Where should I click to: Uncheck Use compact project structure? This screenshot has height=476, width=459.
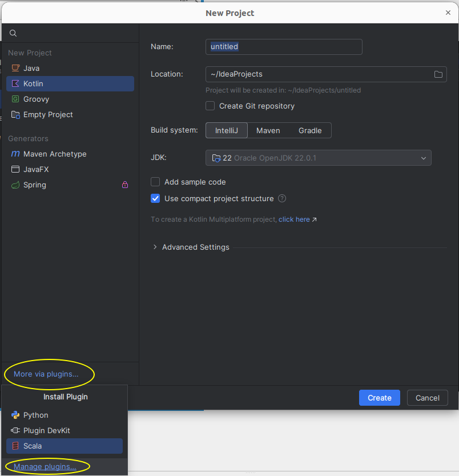tap(155, 198)
